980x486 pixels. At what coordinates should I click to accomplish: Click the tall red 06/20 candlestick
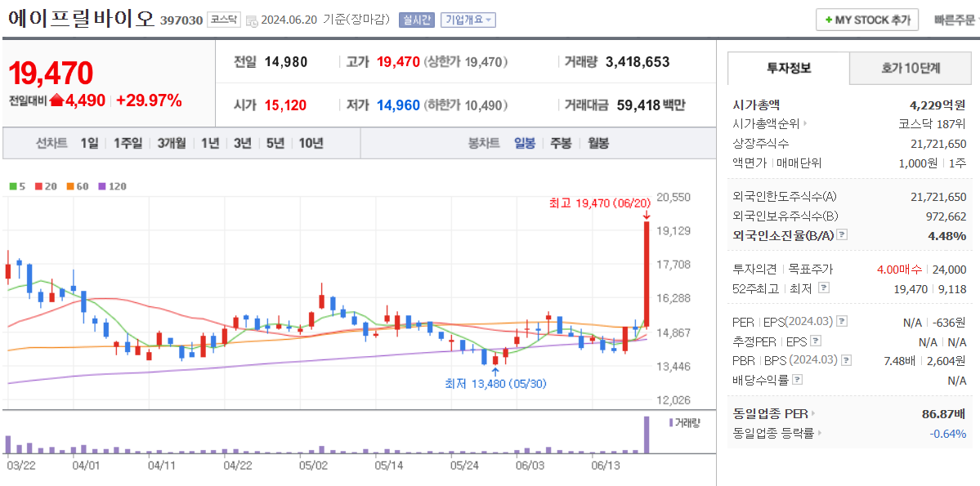(x=647, y=274)
